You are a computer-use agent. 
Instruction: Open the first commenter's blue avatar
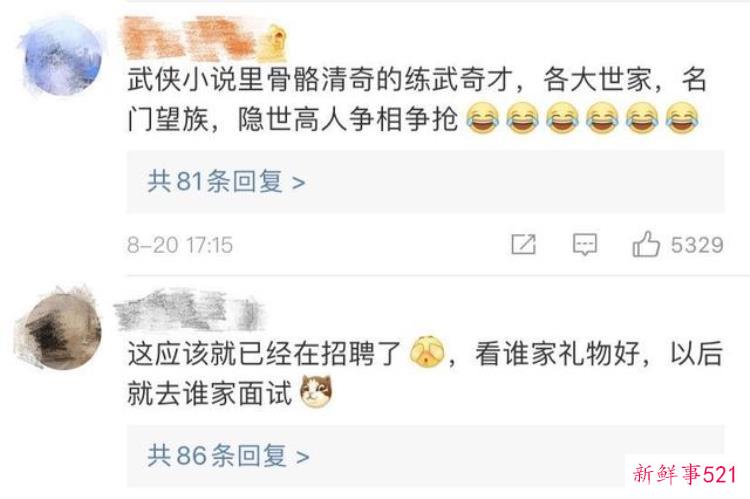[x=62, y=56]
